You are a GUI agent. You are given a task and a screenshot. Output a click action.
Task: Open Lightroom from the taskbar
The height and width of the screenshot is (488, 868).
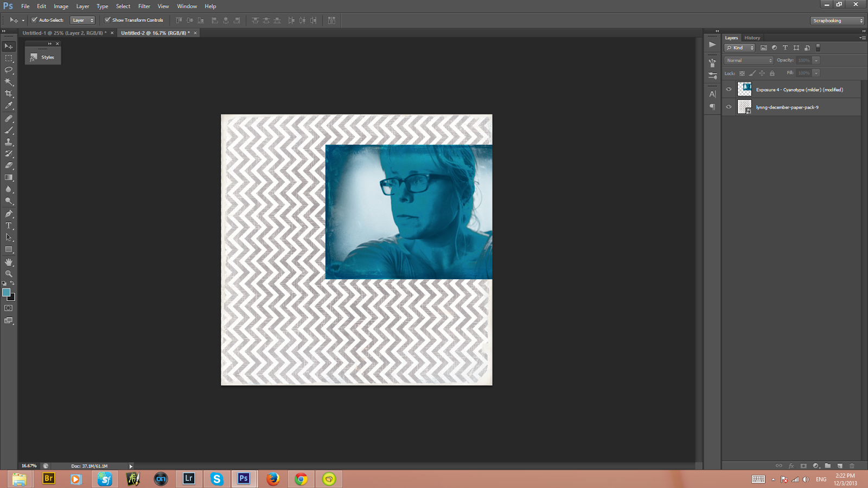[x=189, y=478]
